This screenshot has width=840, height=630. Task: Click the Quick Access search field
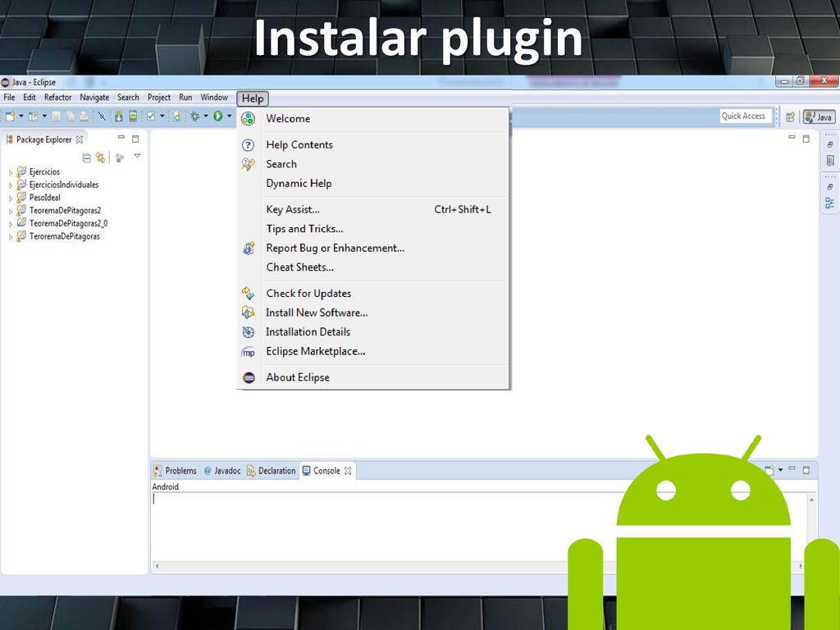pyautogui.click(x=745, y=116)
